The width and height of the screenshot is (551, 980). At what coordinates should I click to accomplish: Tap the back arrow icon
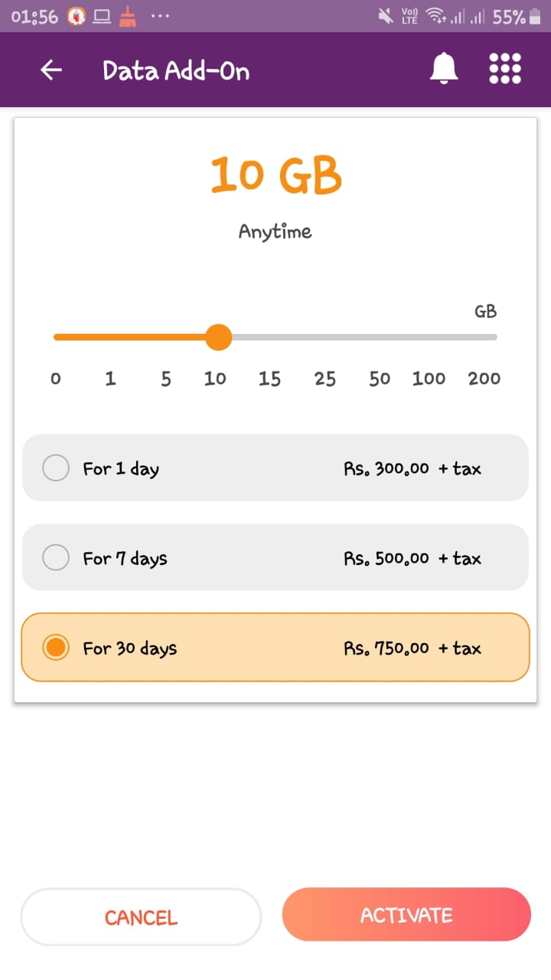click(51, 70)
